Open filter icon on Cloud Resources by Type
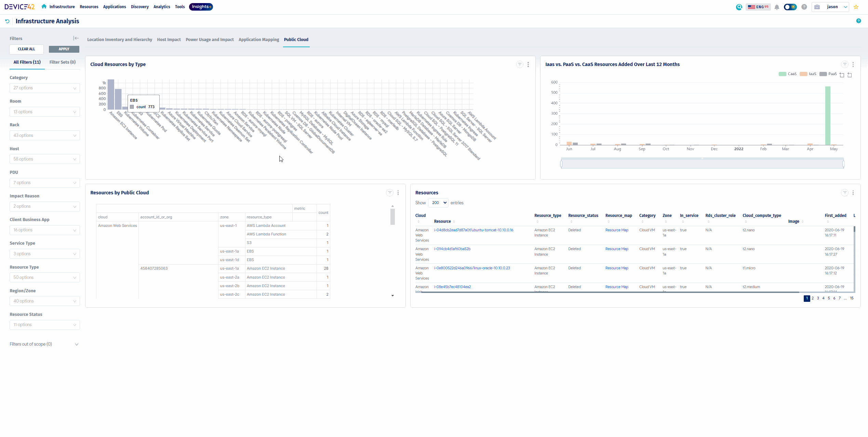This screenshot has height=437, width=868. point(520,64)
